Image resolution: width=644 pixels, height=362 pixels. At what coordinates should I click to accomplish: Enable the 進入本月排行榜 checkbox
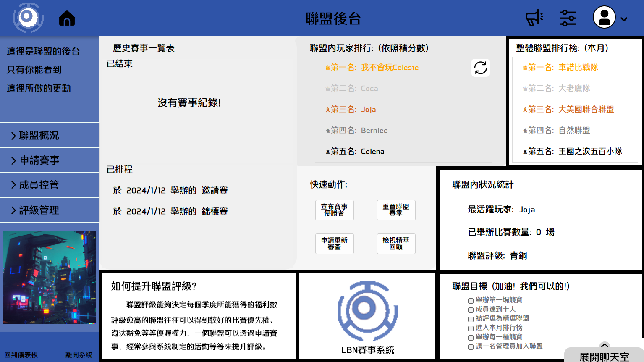pyautogui.click(x=471, y=328)
